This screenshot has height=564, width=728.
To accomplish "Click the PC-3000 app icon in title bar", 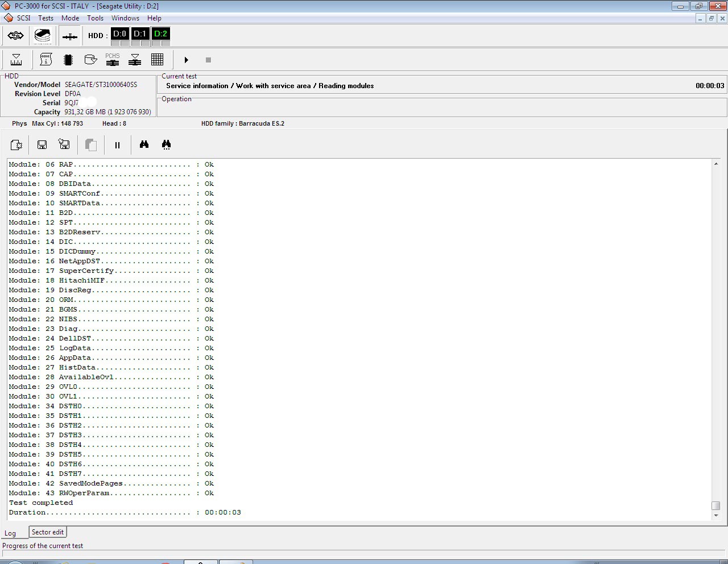I will (6, 6).
